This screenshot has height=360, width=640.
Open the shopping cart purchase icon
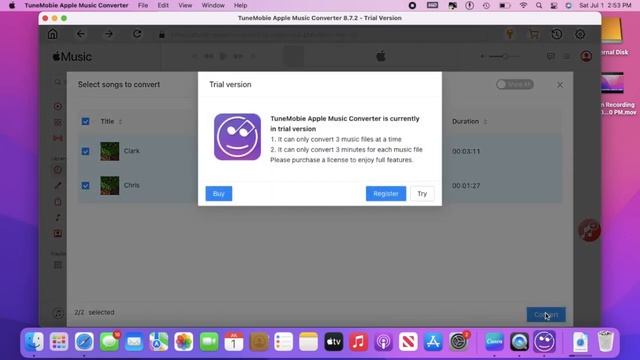533,34
